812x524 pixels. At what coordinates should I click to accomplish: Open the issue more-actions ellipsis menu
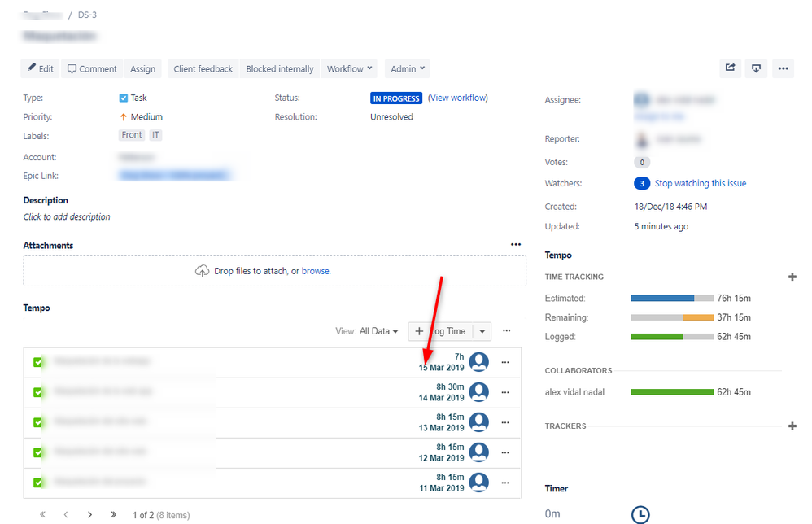783,68
